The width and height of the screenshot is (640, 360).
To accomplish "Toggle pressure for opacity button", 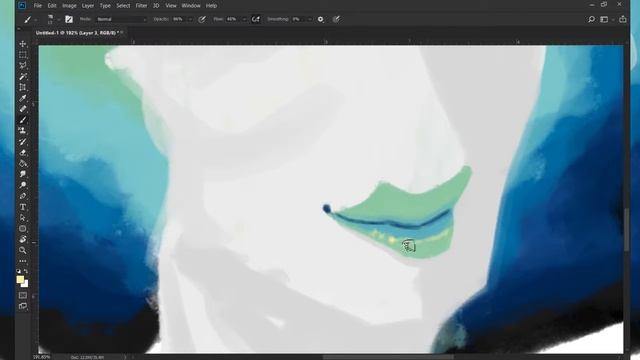I will [x=202, y=19].
